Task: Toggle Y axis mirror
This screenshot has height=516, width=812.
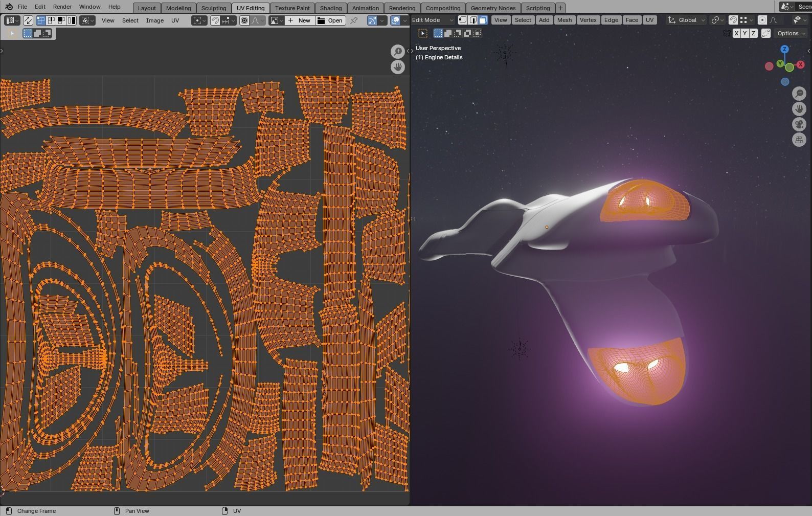Action: [x=745, y=33]
